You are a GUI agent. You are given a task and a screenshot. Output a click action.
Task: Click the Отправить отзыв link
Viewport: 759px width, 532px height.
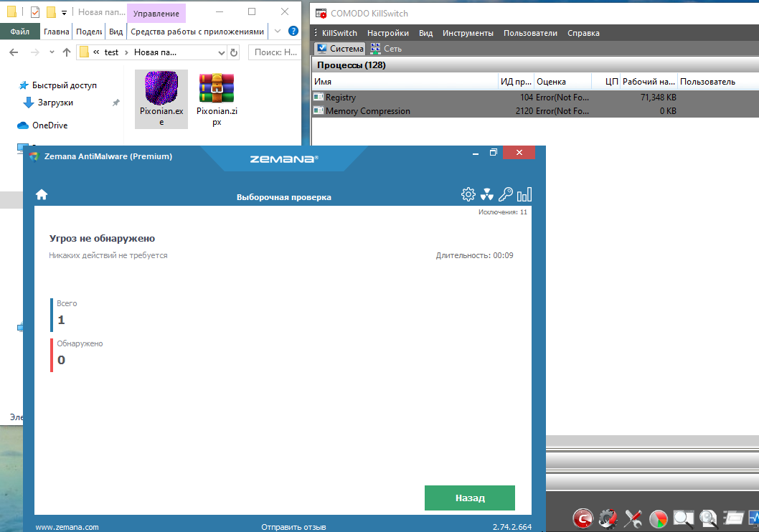coord(293,527)
